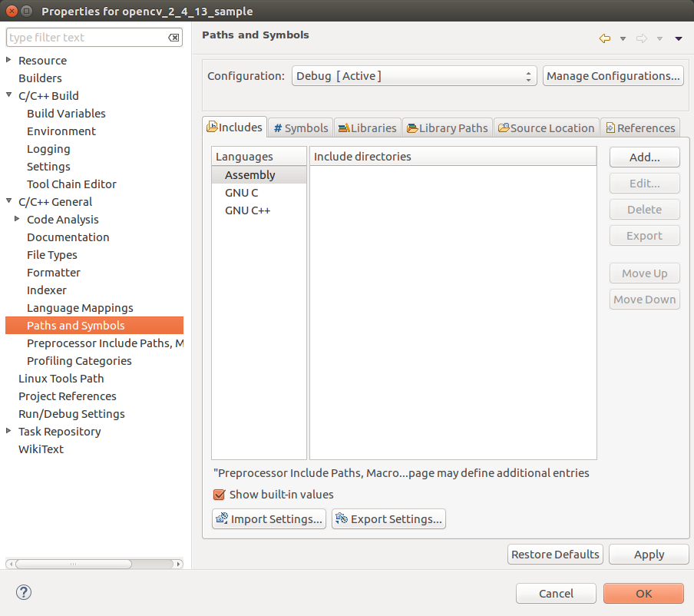Open the back history dropdown arrow
The width and height of the screenshot is (694, 616).
click(623, 39)
